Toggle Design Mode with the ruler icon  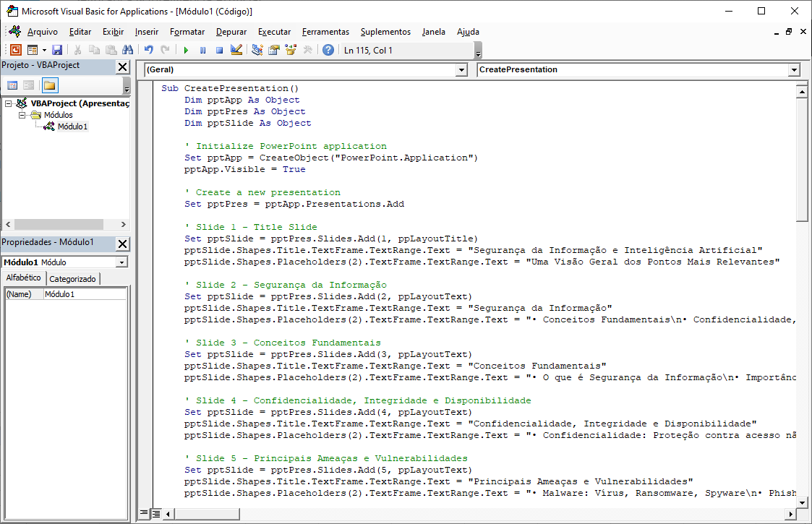[x=236, y=50]
